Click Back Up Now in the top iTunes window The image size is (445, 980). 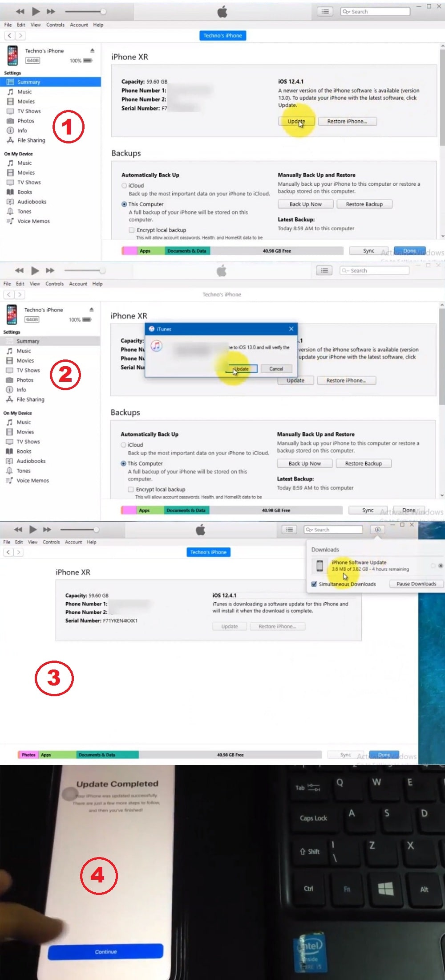pos(306,204)
